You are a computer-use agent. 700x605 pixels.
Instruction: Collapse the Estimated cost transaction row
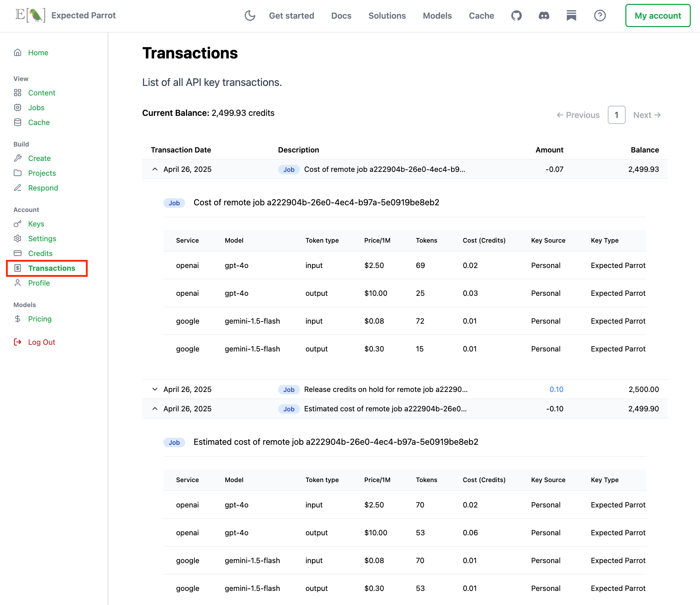click(155, 409)
